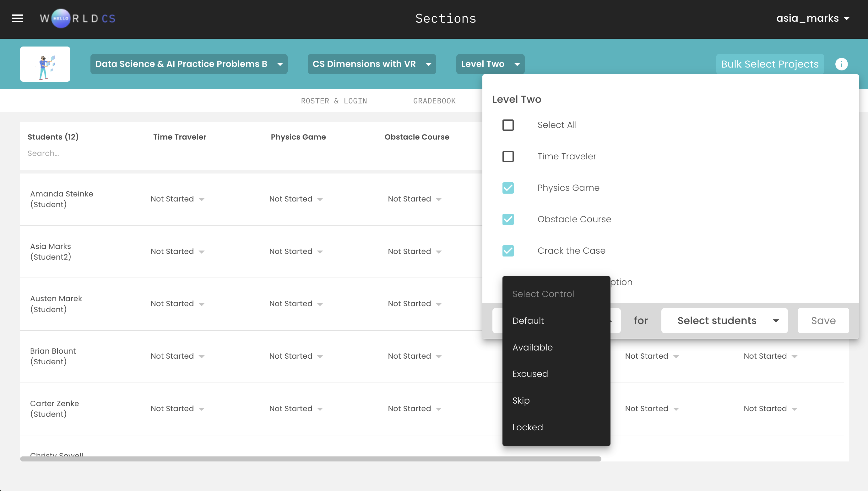Open Carter Zenke's Obstacle Course status arrow

(438, 409)
